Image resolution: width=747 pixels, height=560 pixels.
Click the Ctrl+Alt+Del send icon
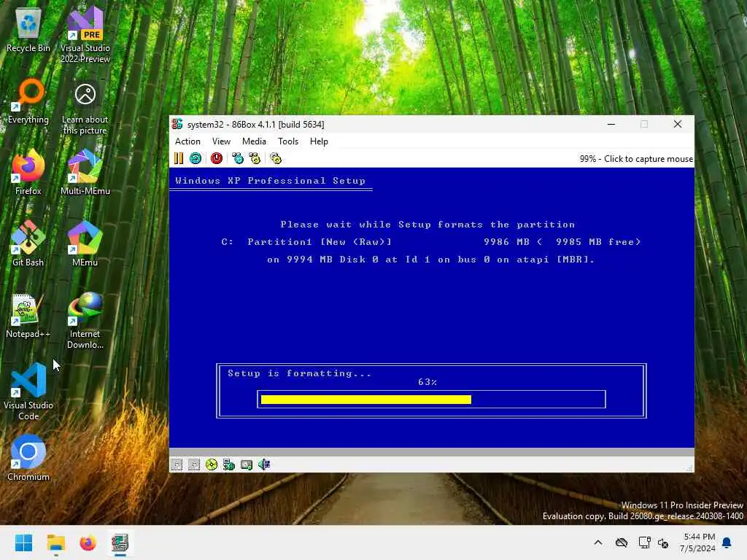pyautogui.click(x=238, y=158)
